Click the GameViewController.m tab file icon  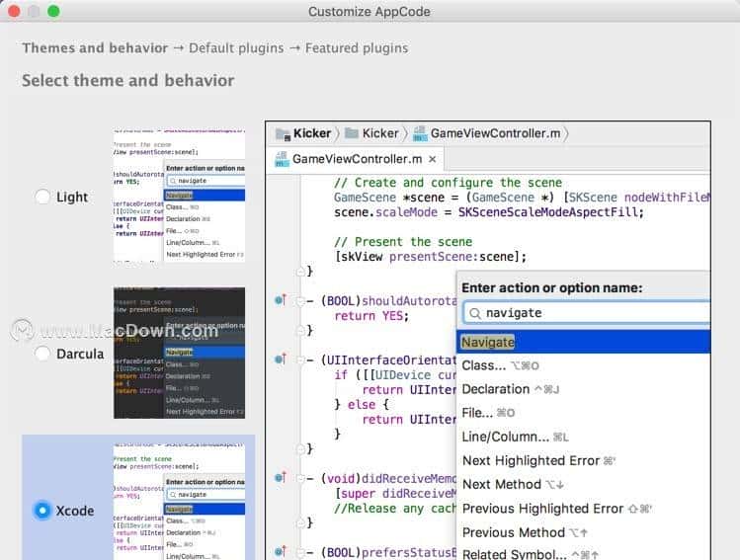[x=282, y=159]
